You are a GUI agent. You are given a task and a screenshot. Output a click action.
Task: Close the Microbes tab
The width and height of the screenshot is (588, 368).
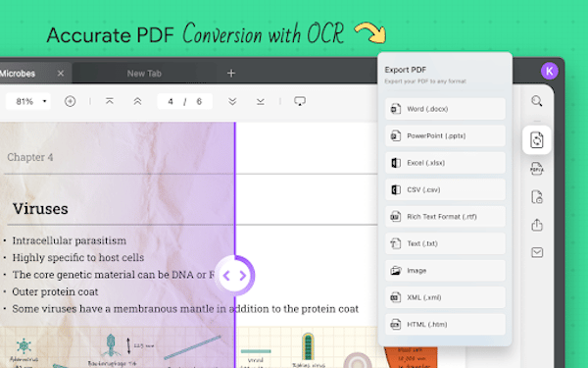tap(61, 74)
